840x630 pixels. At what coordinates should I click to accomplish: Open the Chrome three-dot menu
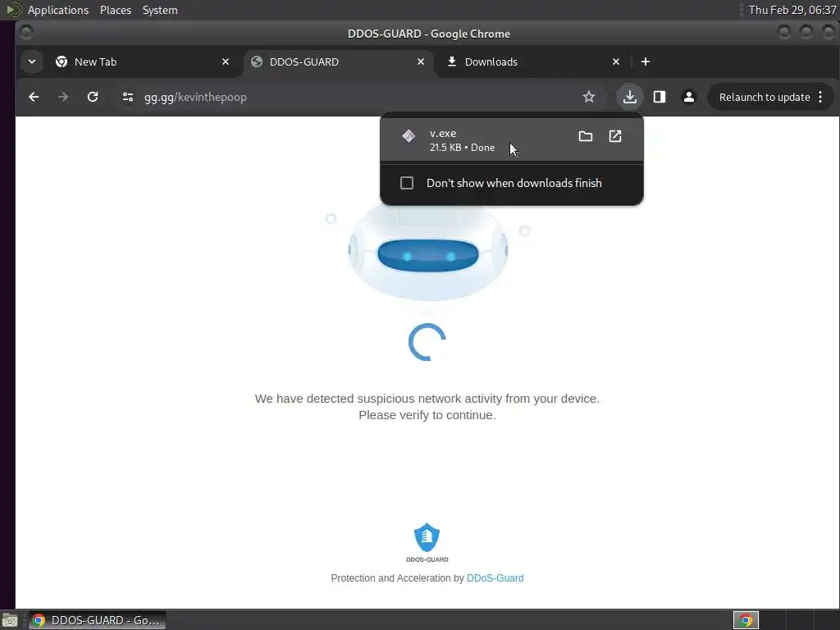(x=820, y=97)
